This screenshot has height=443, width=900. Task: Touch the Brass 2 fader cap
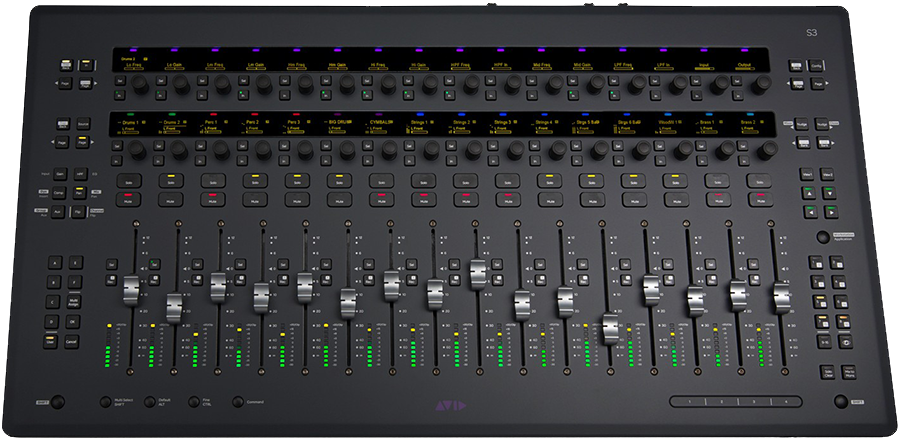(782, 298)
